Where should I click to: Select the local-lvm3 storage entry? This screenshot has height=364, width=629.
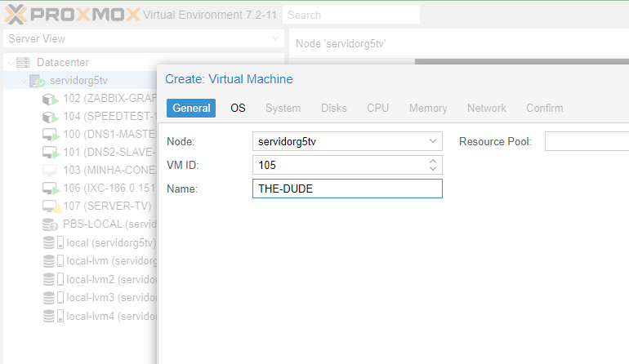coord(111,297)
